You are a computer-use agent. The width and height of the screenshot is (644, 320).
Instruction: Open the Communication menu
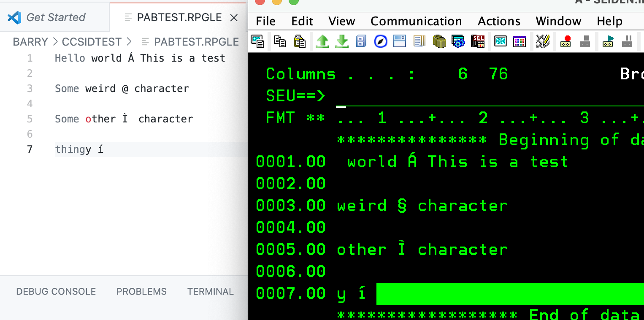(416, 21)
